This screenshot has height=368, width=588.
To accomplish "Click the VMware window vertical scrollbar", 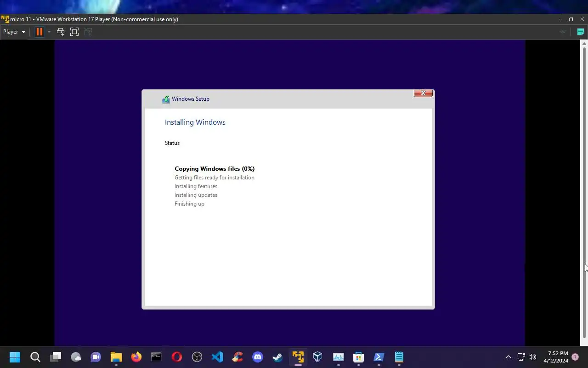I will tap(584, 192).
